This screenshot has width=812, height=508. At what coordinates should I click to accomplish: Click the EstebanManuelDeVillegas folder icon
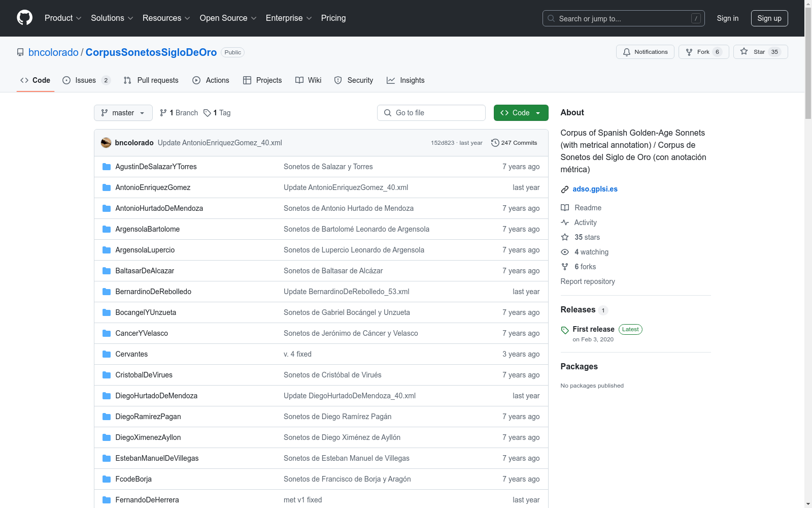click(107, 458)
